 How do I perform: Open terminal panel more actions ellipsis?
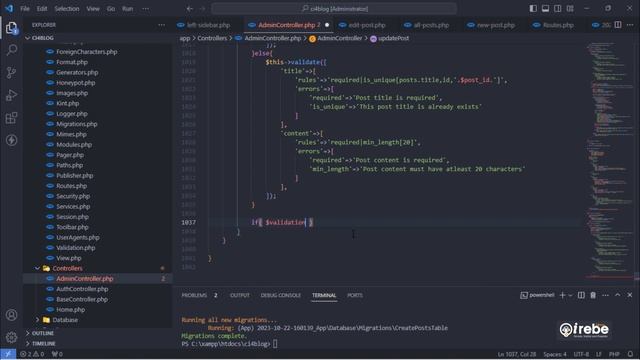(605, 295)
